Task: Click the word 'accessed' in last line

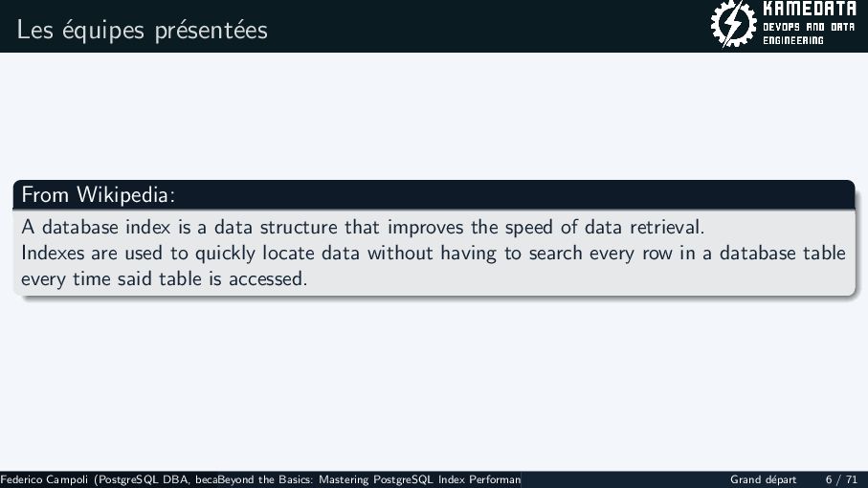Action: pyautogui.click(x=268, y=278)
